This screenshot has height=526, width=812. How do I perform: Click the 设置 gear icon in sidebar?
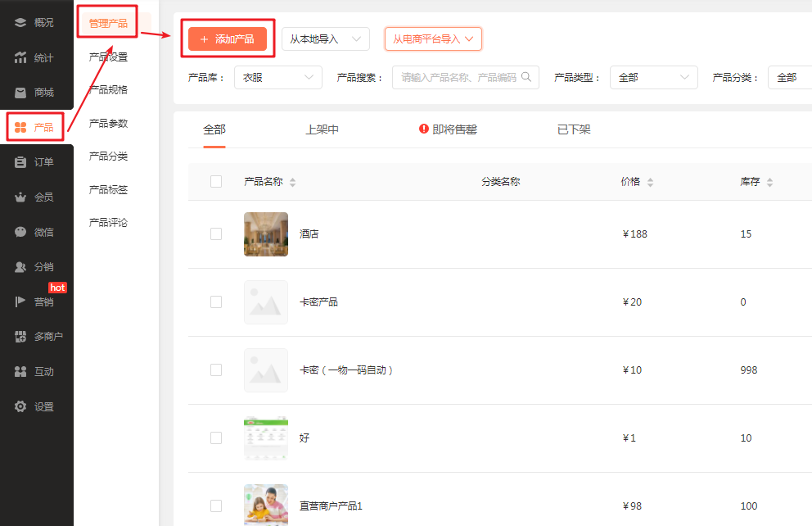click(20, 406)
